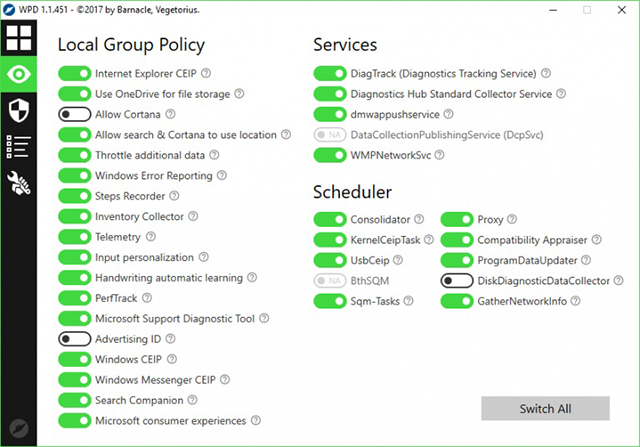
Task: Click the WPD logo at sidebar bottom
Action: pos(19,429)
